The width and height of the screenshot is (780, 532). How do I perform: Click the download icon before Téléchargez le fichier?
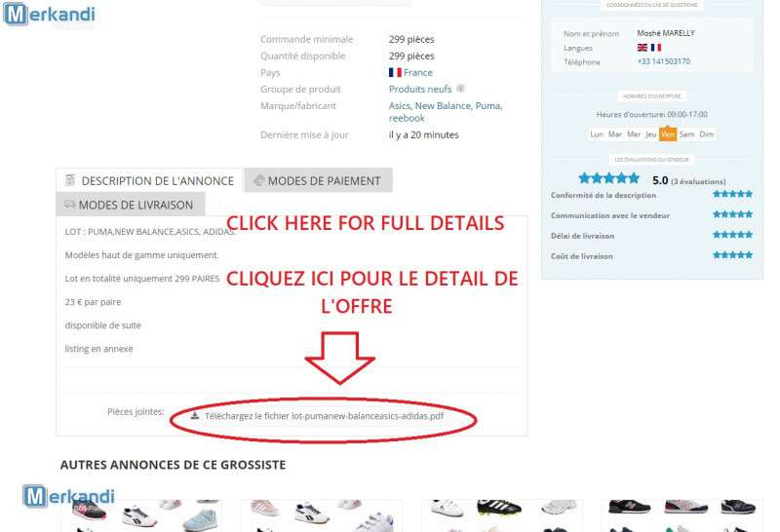point(195,416)
